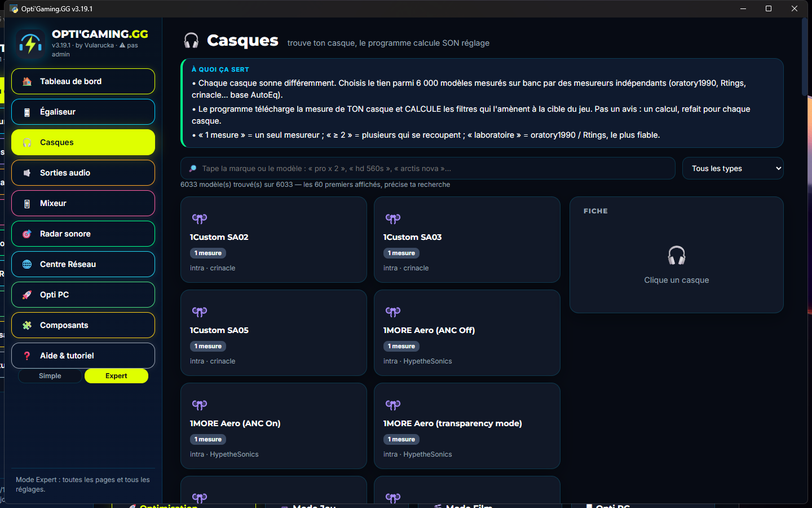
Task: Open Centre Réseau
Action: (x=83, y=264)
